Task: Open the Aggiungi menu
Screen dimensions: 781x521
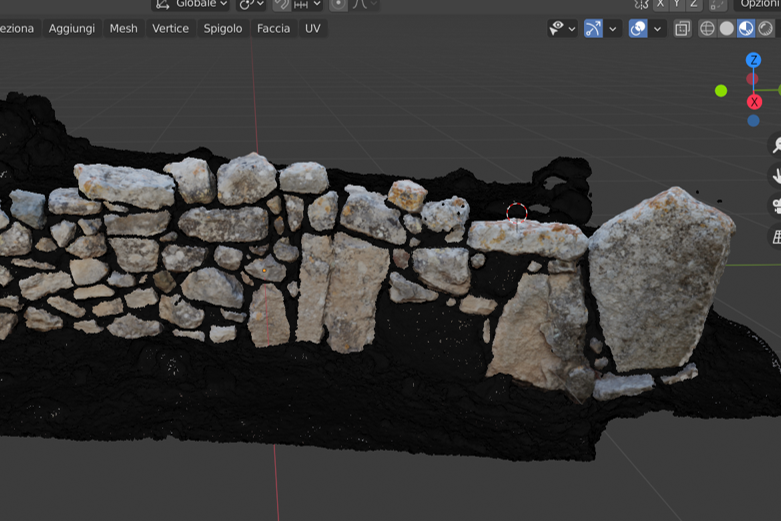Action: (x=72, y=28)
